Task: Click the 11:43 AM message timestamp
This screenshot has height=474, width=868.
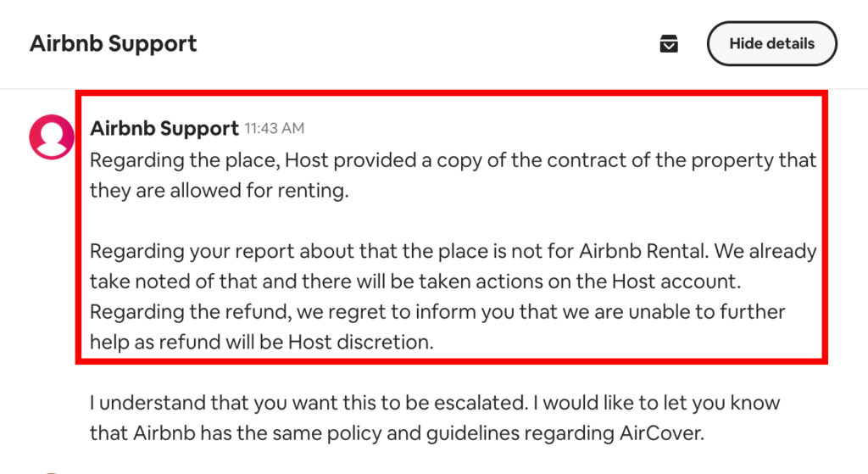Action: 274,129
